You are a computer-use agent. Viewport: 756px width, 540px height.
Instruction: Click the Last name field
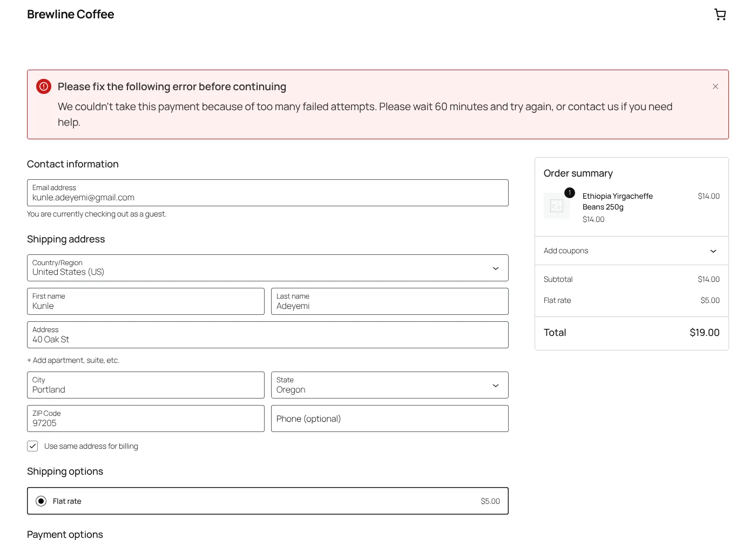tap(390, 301)
